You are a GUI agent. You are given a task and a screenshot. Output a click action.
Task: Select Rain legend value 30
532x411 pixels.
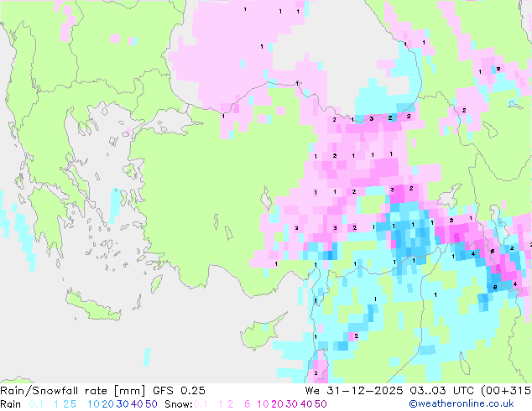click(123, 404)
